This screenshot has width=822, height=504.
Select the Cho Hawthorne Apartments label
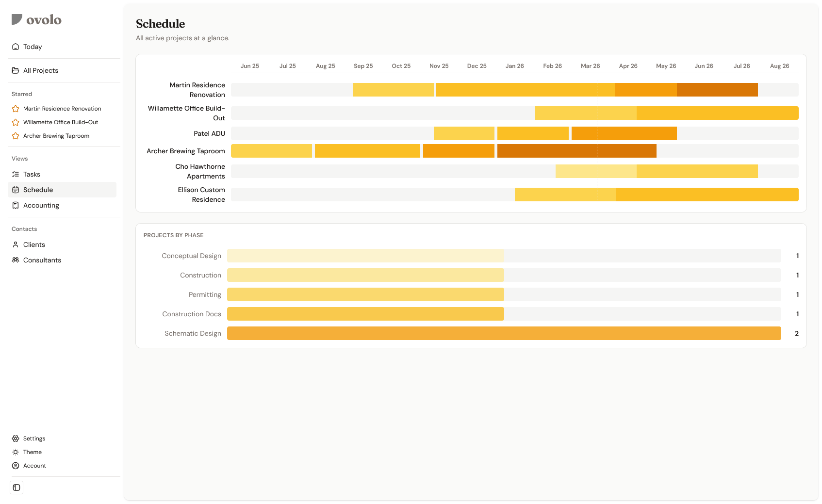point(200,171)
